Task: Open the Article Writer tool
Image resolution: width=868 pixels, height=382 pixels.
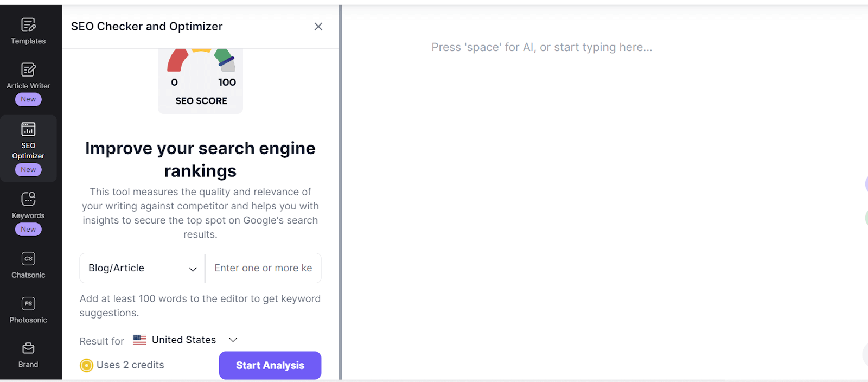Action: [x=28, y=70]
